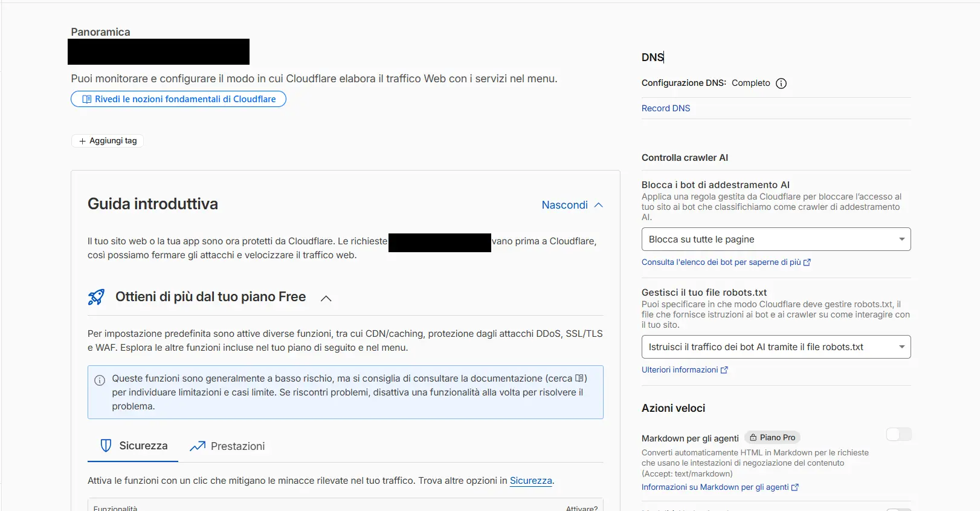Click the chart icon on Prestazioni tab
Viewport: 980px width, 511px height.
pyautogui.click(x=198, y=446)
